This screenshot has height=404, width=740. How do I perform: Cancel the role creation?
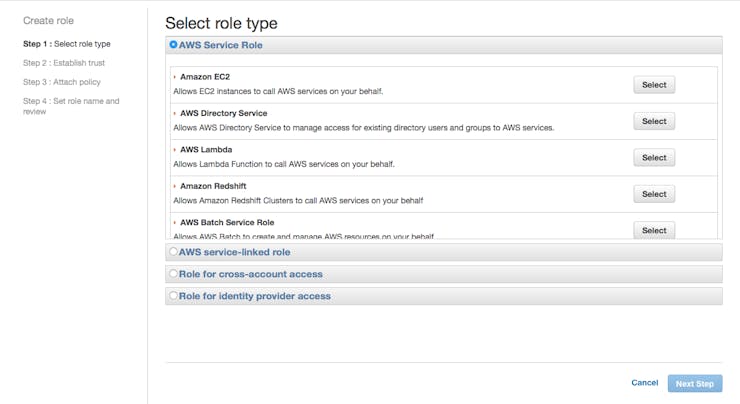coord(645,383)
